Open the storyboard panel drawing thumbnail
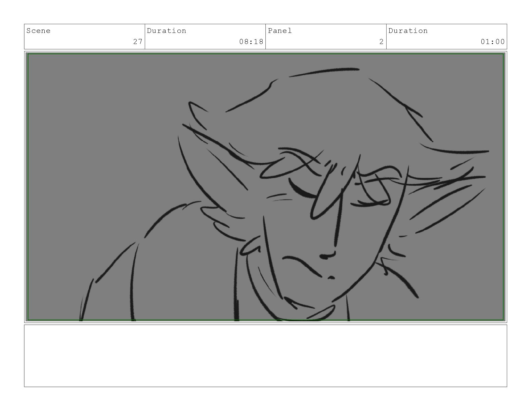532x411 pixels. point(266,187)
